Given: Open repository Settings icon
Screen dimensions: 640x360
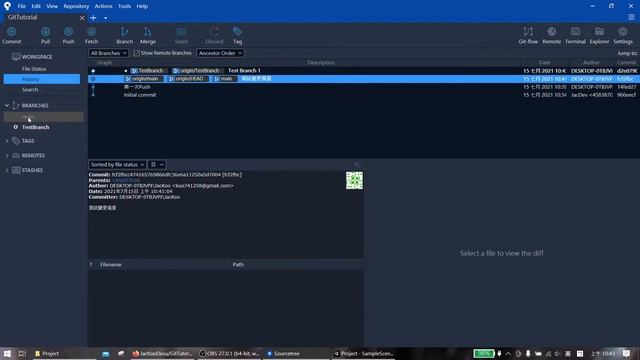Looking at the screenshot, I should point(623,32).
